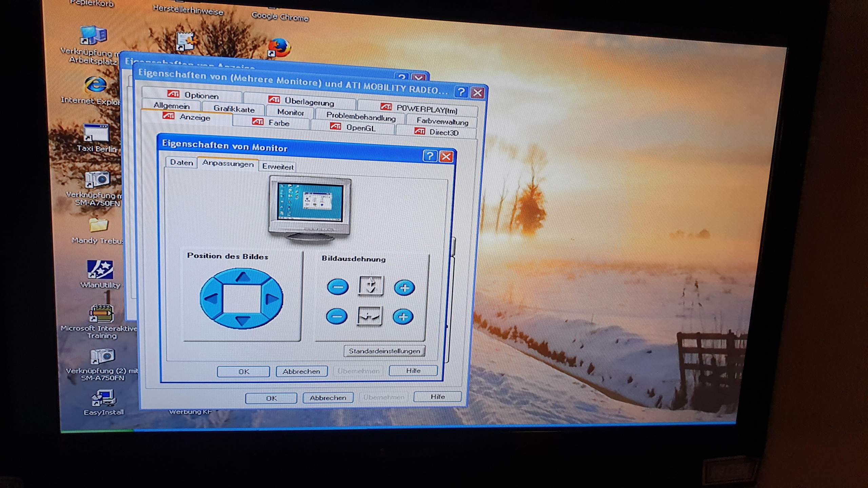Viewport: 868px width, 488px height.
Task: Click Abbrechen in the Monitor properties dialog
Action: [x=301, y=371]
